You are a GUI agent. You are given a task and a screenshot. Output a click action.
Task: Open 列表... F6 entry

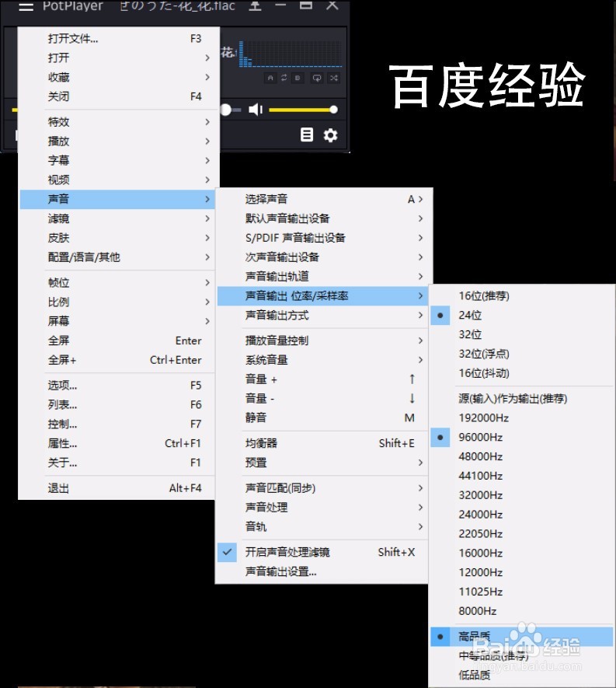click(x=117, y=404)
